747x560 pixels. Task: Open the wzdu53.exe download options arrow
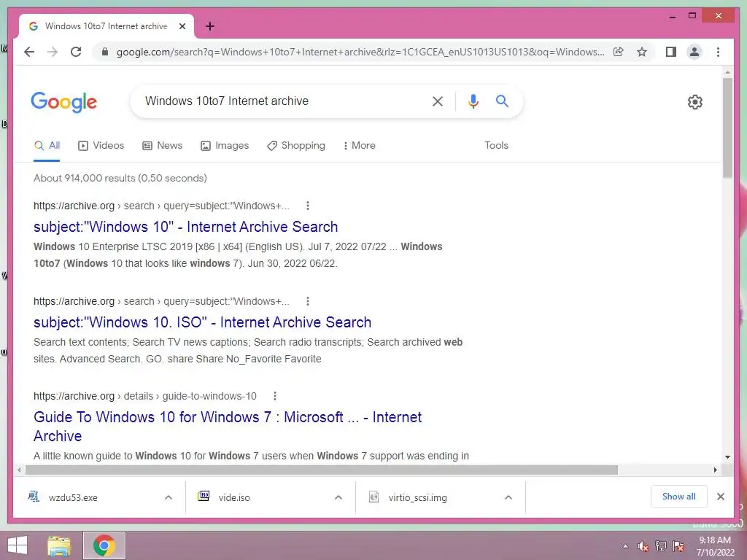pyautogui.click(x=169, y=497)
